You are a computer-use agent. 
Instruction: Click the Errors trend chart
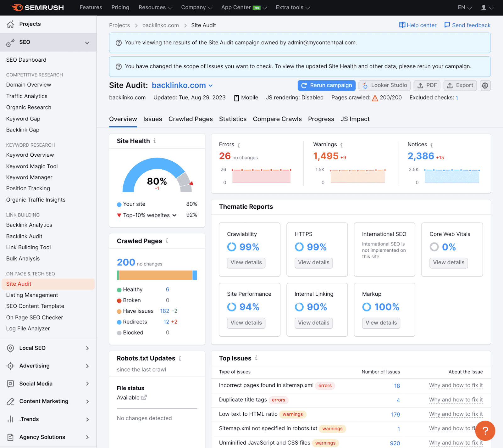261,176
